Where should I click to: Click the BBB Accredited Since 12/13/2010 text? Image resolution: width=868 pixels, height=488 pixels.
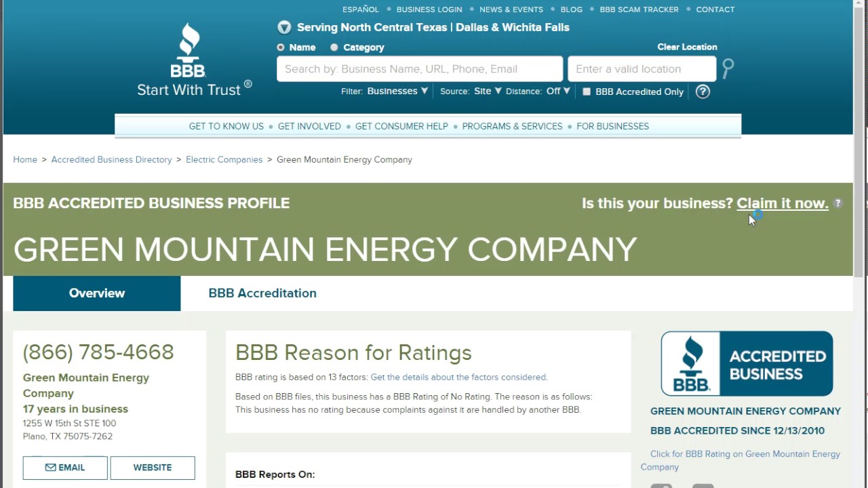pyautogui.click(x=737, y=431)
